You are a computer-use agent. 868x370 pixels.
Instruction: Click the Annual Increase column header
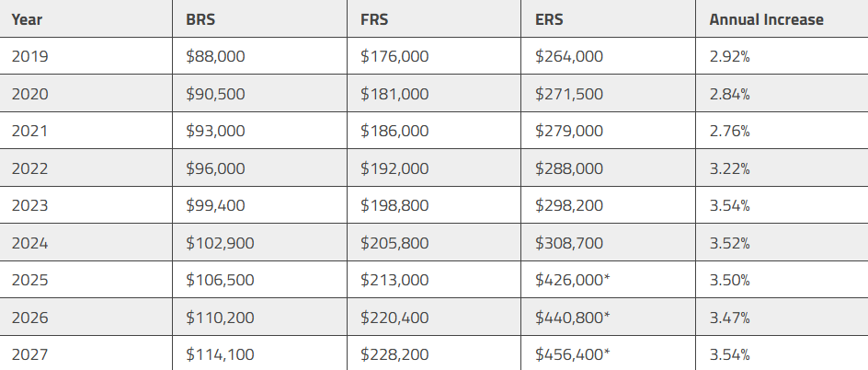(782, 18)
